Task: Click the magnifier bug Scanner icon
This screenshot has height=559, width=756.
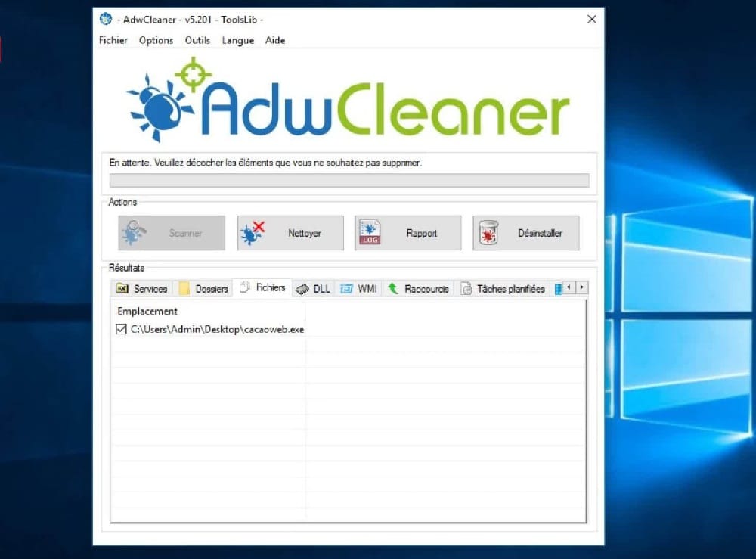Action: pos(134,232)
